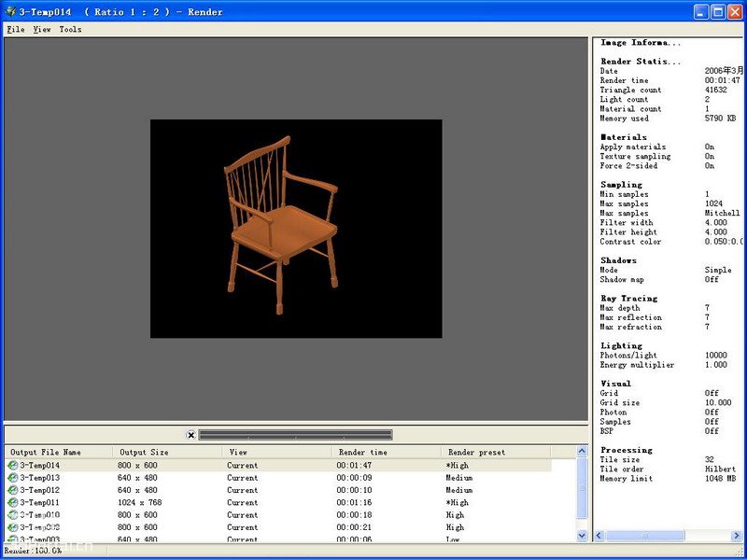Screen dimensions: 747x560
Task: Click the Photons/light value 10000
Action: tap(716, 356)
